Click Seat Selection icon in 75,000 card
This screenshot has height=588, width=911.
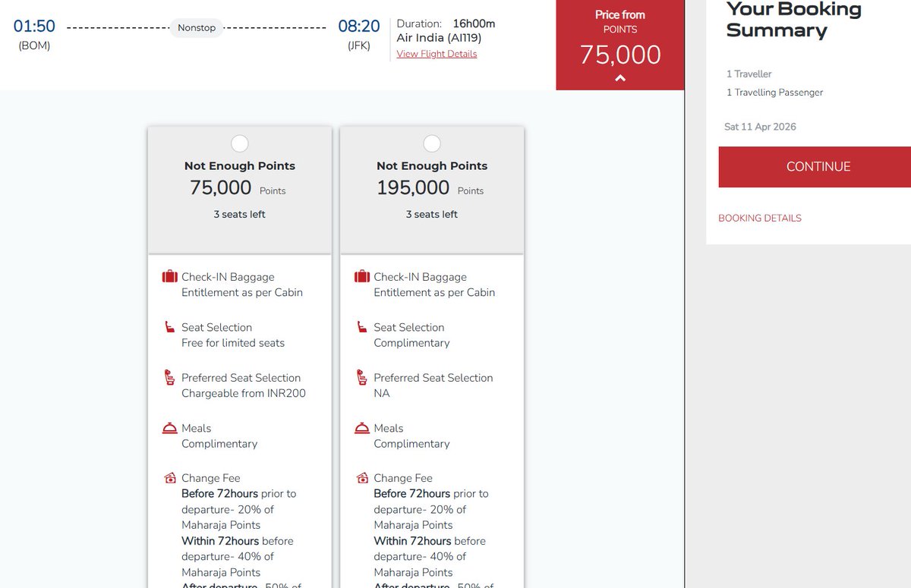point(170,327)
